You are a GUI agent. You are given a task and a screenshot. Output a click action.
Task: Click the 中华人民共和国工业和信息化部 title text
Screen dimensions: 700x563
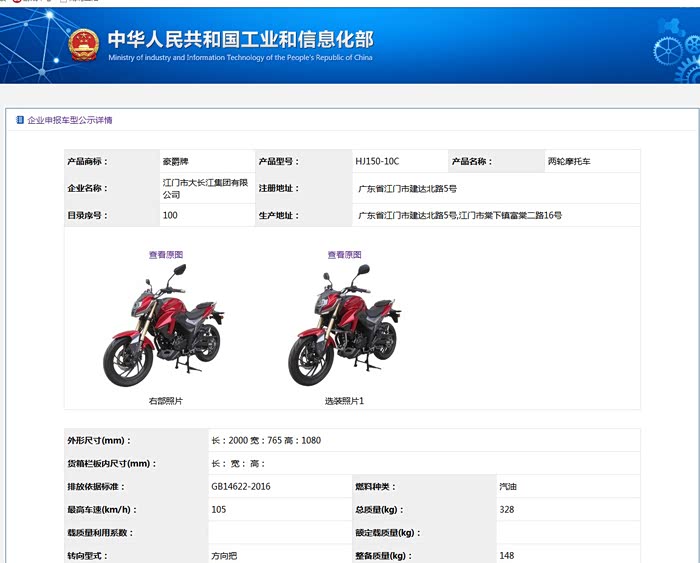[x=240, y=39]
